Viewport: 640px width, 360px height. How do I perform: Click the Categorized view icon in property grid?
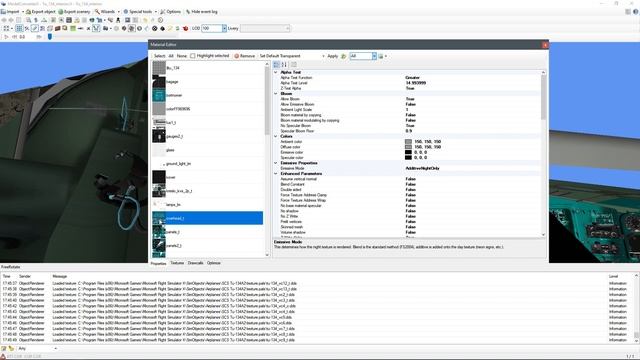click(277, 64)
